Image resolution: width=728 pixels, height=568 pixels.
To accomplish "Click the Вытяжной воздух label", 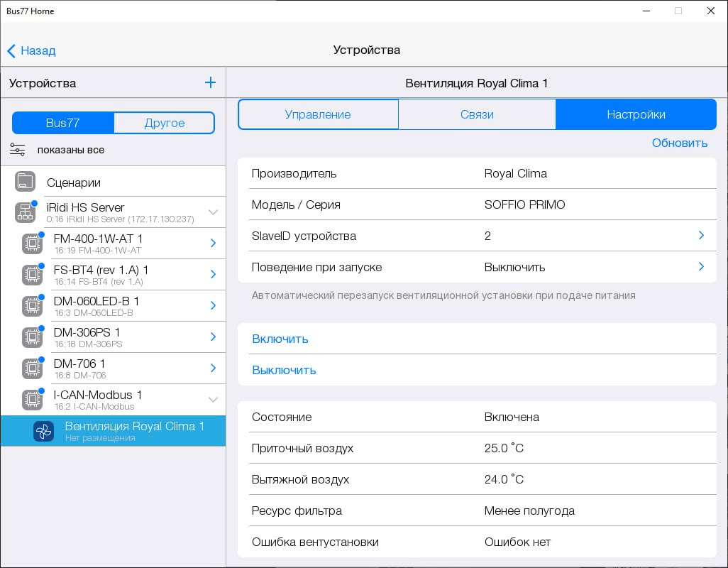I will coord(300,479).
